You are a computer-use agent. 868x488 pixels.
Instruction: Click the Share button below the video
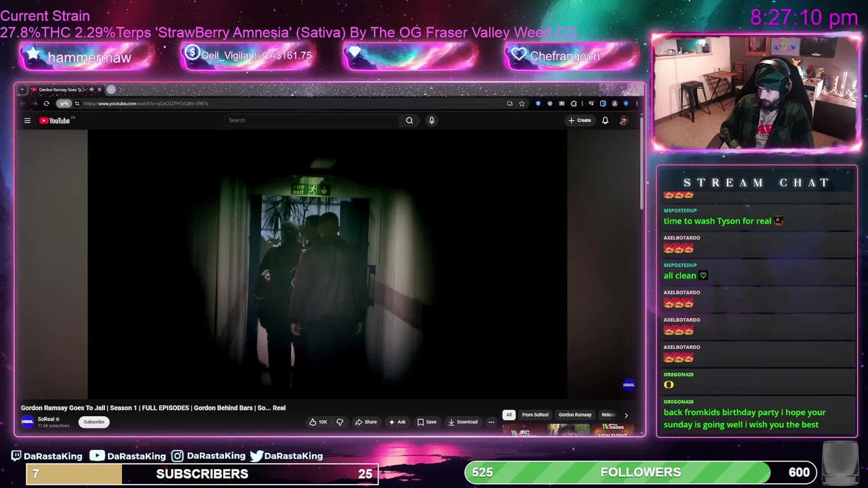366,422
